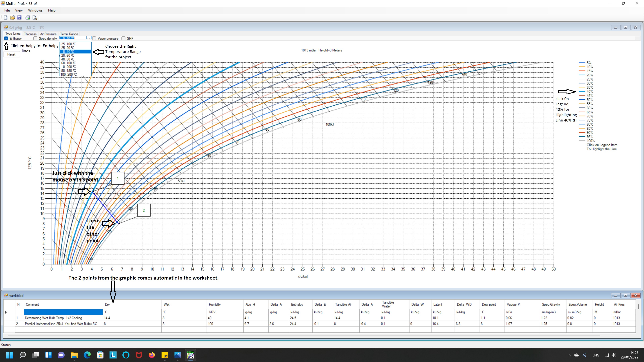Collapse the temperature range combo box arrow

click(89, 39)
